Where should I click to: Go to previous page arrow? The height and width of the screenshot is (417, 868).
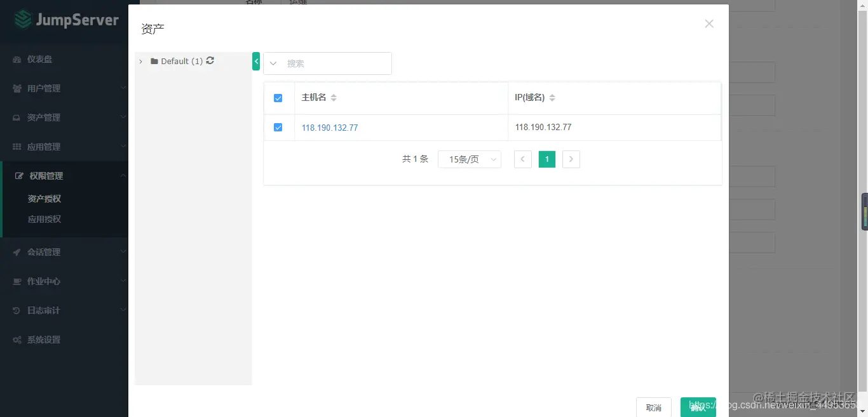pos(523,159)
